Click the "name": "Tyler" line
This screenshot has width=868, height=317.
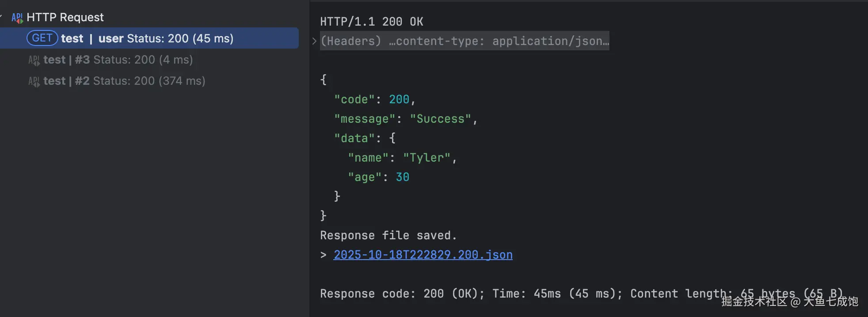[x=402, y=158]
